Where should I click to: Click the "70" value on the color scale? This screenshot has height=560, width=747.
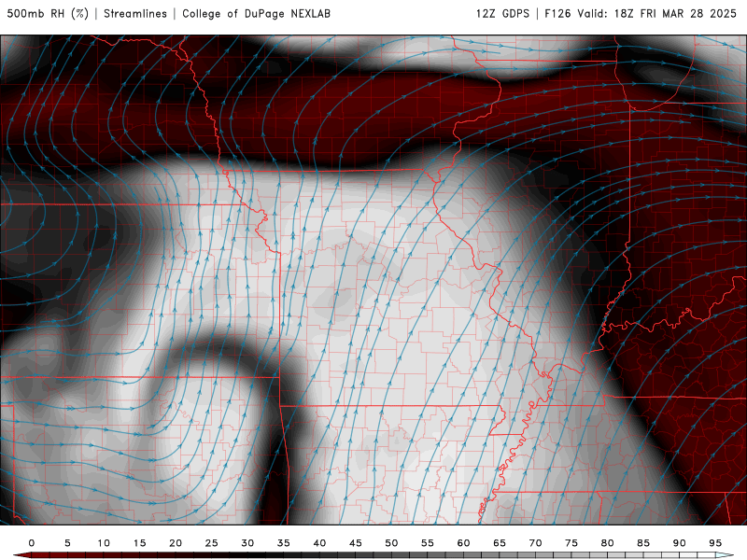tap(535, 543)
